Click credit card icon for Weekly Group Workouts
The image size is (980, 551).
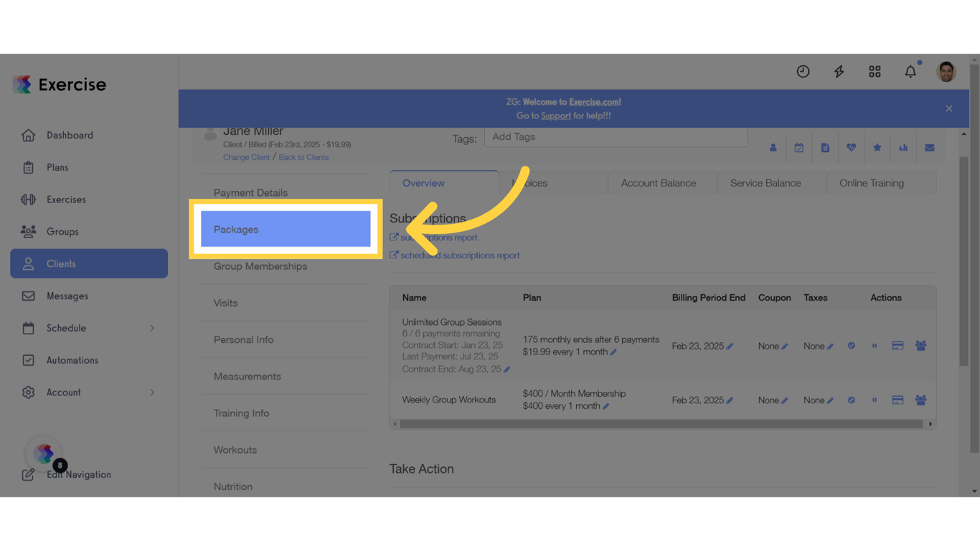pos(897,400)
